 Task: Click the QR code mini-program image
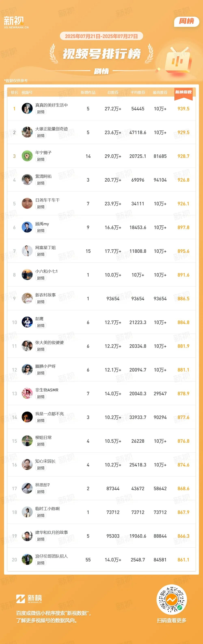(x=172, y=599)
